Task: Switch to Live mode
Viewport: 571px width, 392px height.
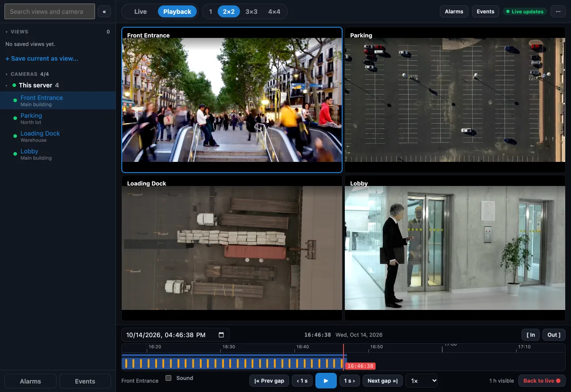Action: click(141, 12)
